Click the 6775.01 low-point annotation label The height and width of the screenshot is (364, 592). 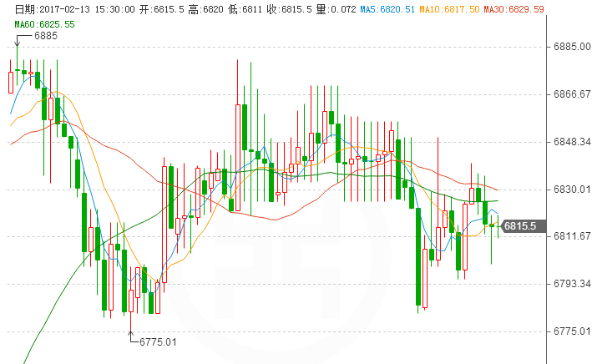pyautogui.click(x=158, y=342)
